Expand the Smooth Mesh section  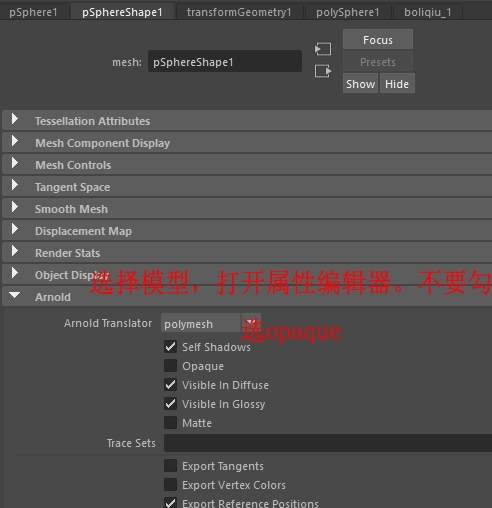tap(247, 209)
